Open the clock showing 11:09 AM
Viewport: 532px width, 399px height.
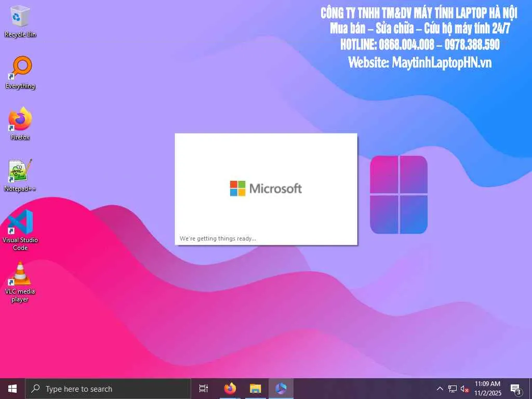[x=487, y=389]
